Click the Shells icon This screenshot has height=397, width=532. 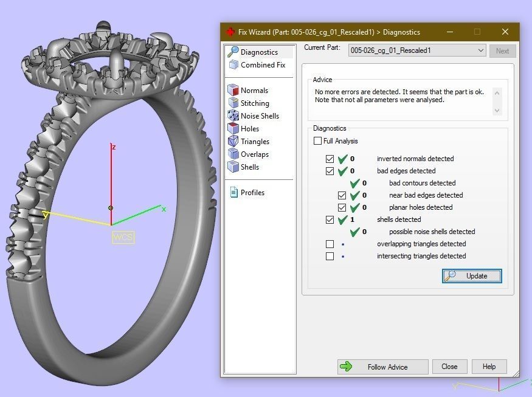click(x=233, y=167)
